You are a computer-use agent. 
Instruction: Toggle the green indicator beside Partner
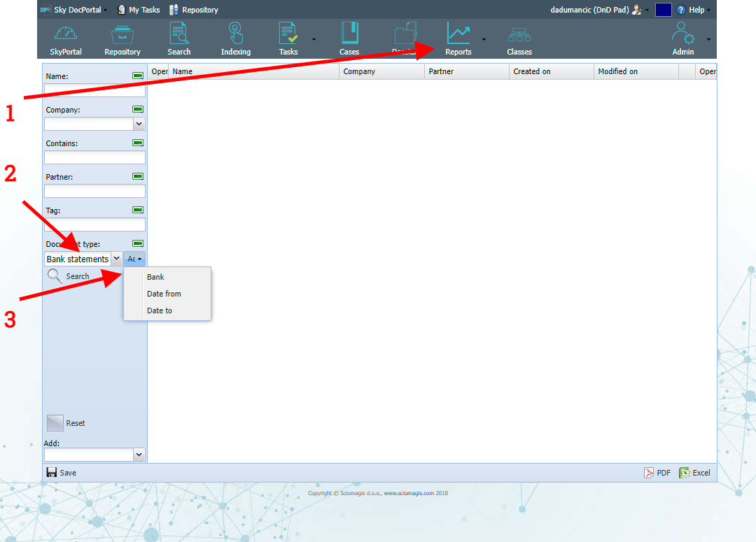(x=138, y=176)
